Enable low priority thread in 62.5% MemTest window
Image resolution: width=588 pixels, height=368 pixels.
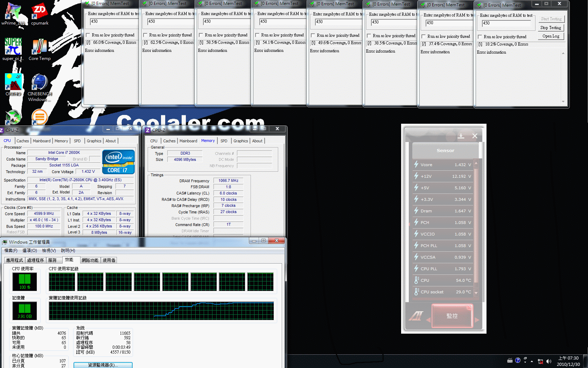[x=146, y=35]
